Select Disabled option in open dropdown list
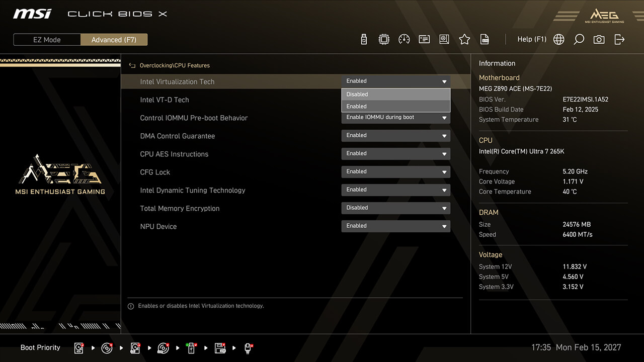This screenshot has width=644, height=362. 395,95
